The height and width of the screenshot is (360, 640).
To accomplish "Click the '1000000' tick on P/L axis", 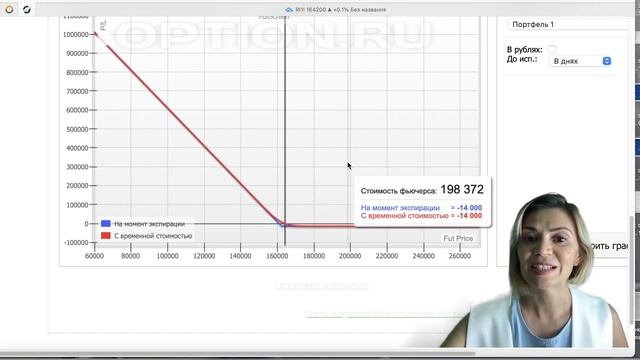I will [x=76, y=35].
